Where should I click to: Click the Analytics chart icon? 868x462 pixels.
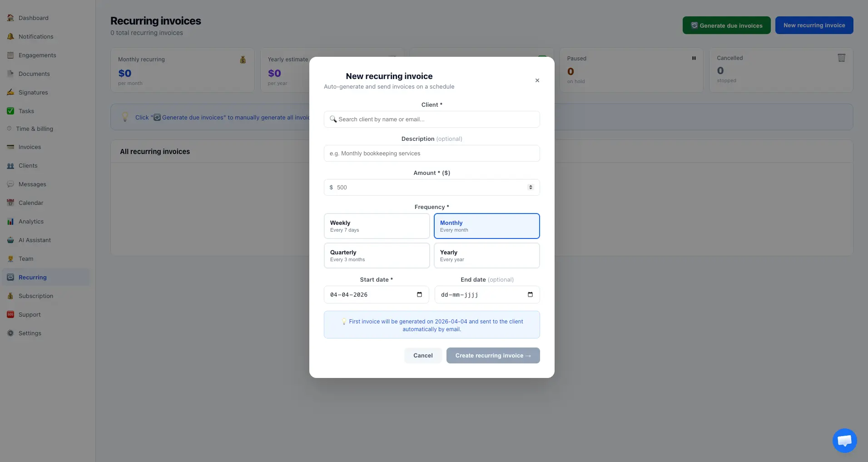click(10, 222)
